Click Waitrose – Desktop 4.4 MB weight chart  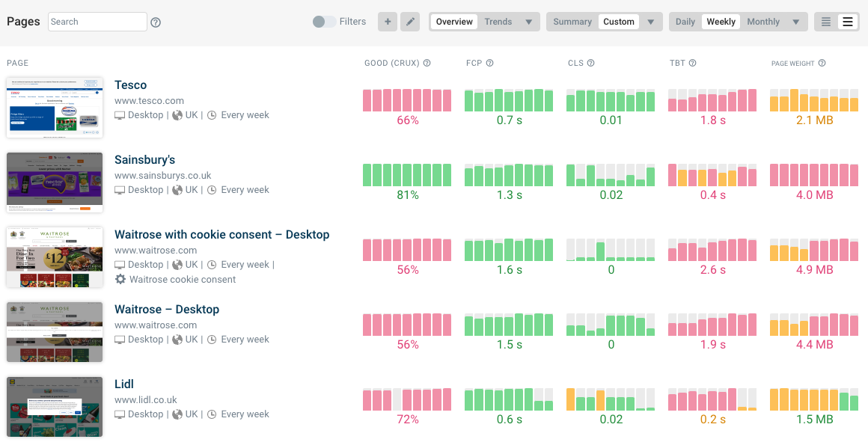click(814, 325)
